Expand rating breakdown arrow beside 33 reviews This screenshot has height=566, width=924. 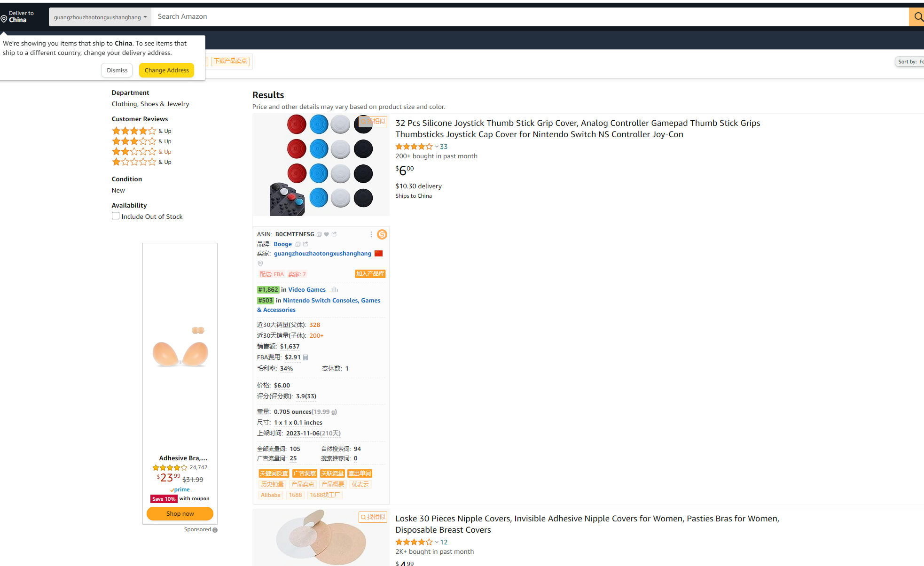pyautogui.click(x=437, y=147)
